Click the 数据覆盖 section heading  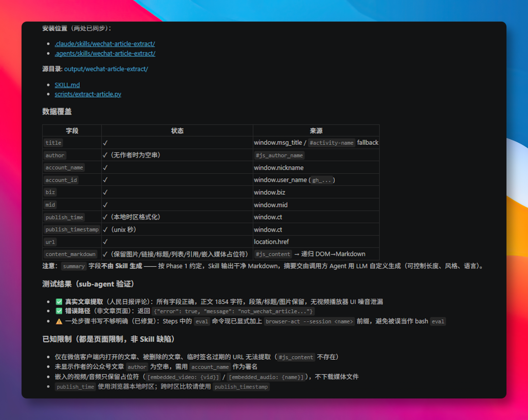coord(57,111)
